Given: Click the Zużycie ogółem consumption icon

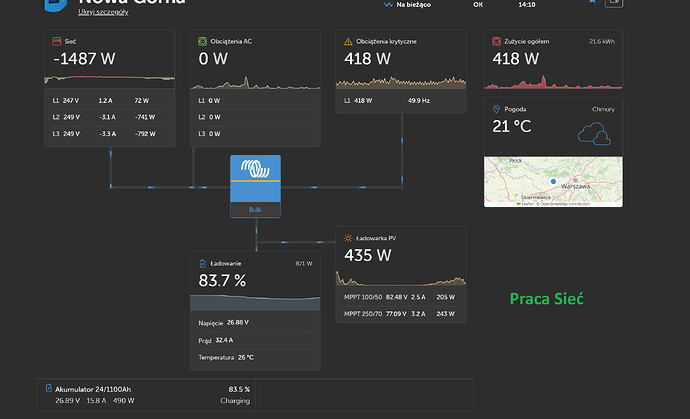Looking at the screenshot, I should [496, 41].
